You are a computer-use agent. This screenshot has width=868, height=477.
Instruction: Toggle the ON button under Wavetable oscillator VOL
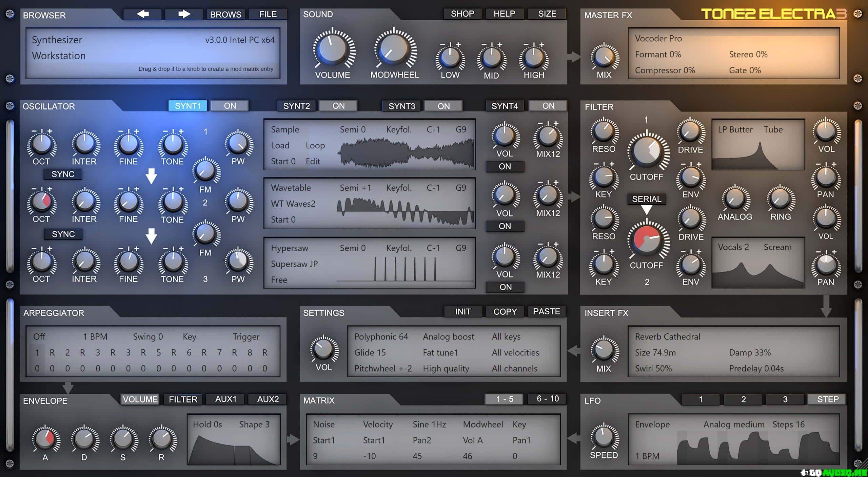pos(505,226)
